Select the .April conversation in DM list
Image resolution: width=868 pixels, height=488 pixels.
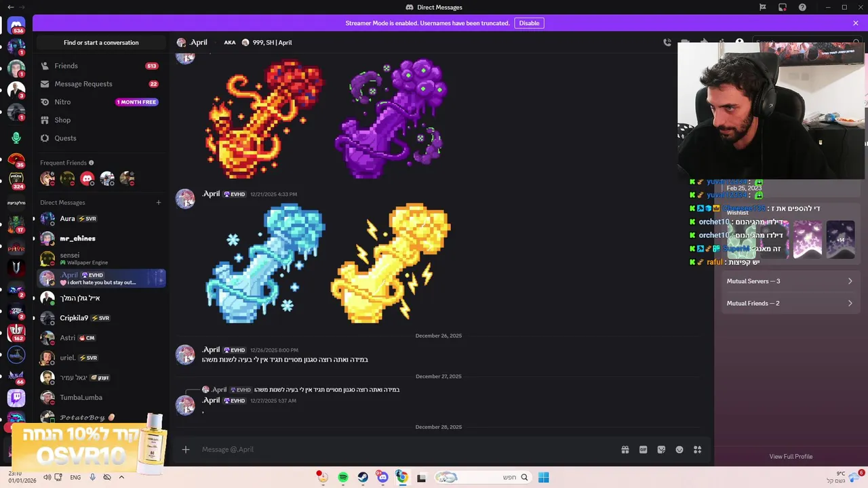[x=100, y=279]
